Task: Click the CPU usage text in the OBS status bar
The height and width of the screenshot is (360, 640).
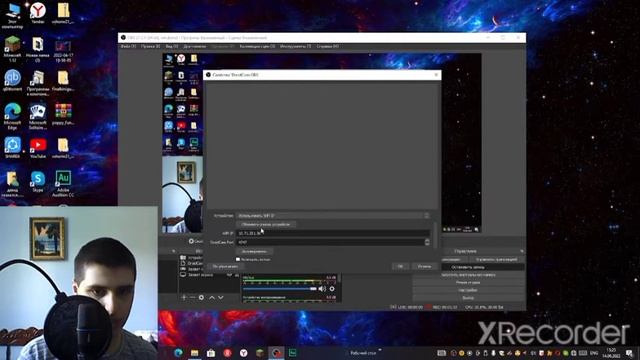Action: 484,307
